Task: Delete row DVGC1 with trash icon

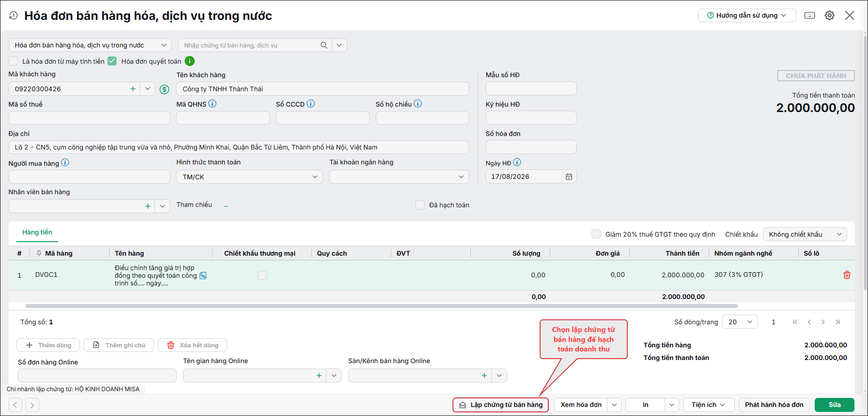Action: pos(847,275)
